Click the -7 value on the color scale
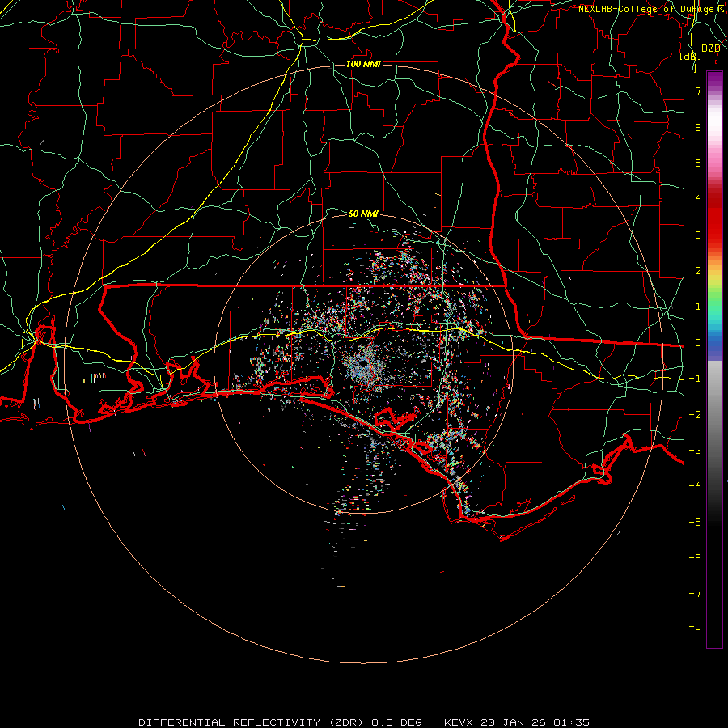Image resolution: width=728 pixels, height=728 pixels. (x=695, y=594)
